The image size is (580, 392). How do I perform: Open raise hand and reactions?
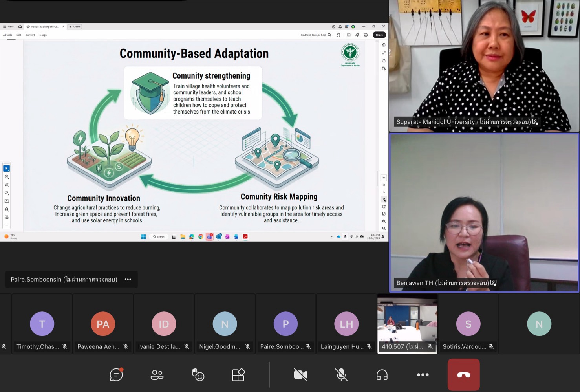click(x=198, y=375)
